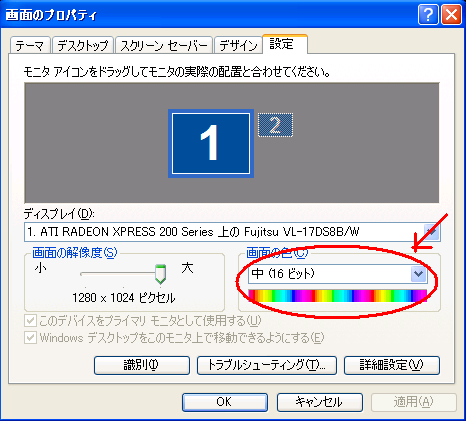
Task: Click the title bar help question mark
Action: click(x=428, y=15)
